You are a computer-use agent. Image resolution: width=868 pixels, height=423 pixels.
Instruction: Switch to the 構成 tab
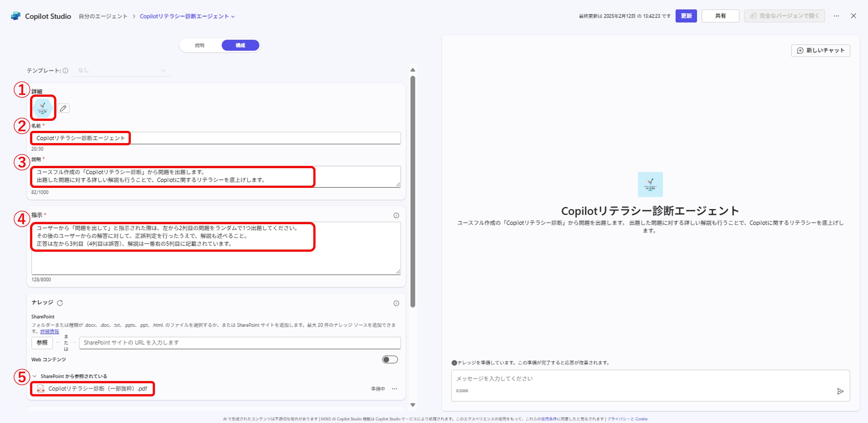240,45
